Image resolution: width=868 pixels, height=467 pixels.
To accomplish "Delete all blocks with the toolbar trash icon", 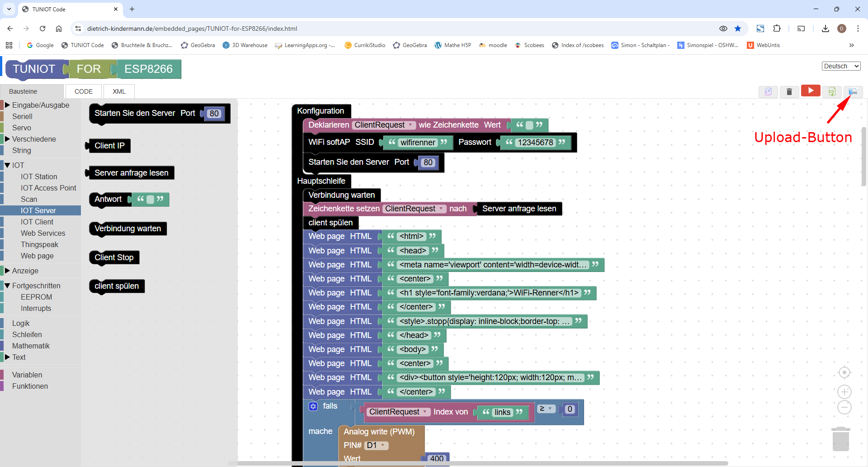I will [x=790, y=91].
